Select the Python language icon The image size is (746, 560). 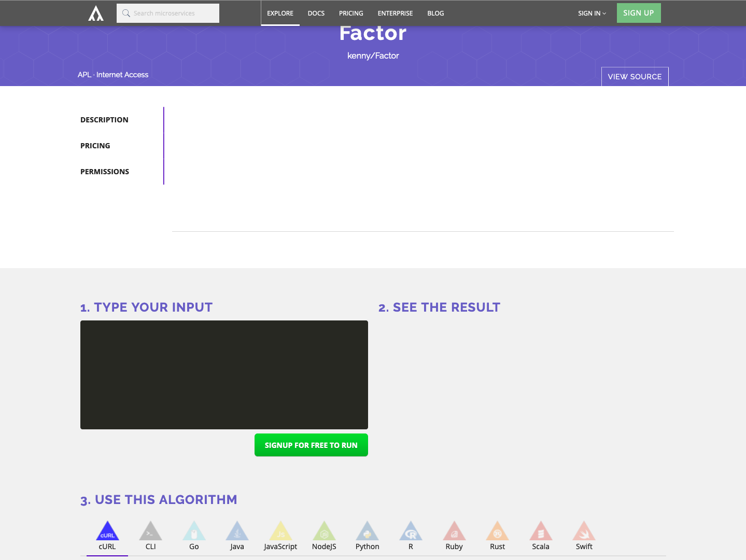coord(368,531)
